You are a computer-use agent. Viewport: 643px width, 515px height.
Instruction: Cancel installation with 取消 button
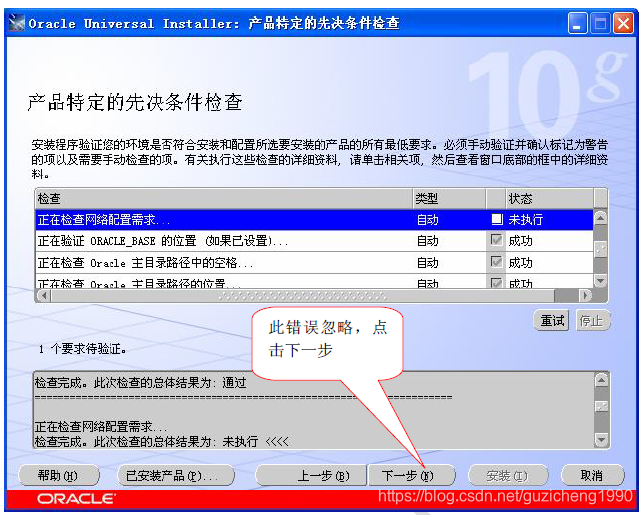click(592, 476)
